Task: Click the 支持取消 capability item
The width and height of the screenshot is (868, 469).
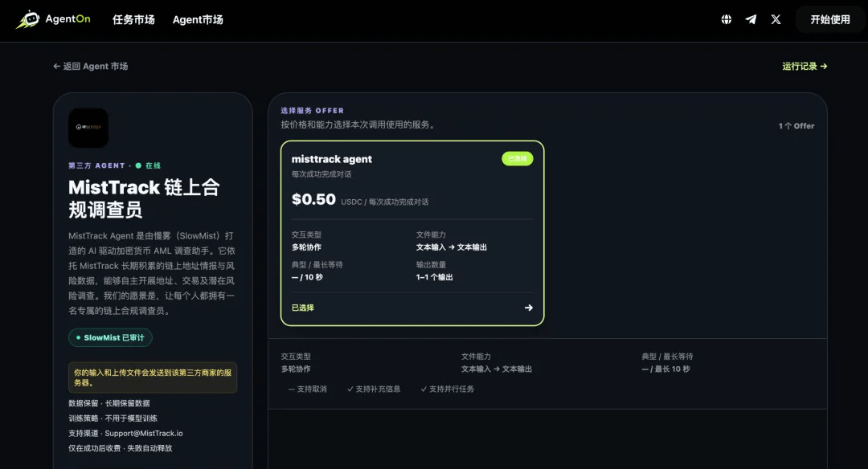Action: coord(307,389)
